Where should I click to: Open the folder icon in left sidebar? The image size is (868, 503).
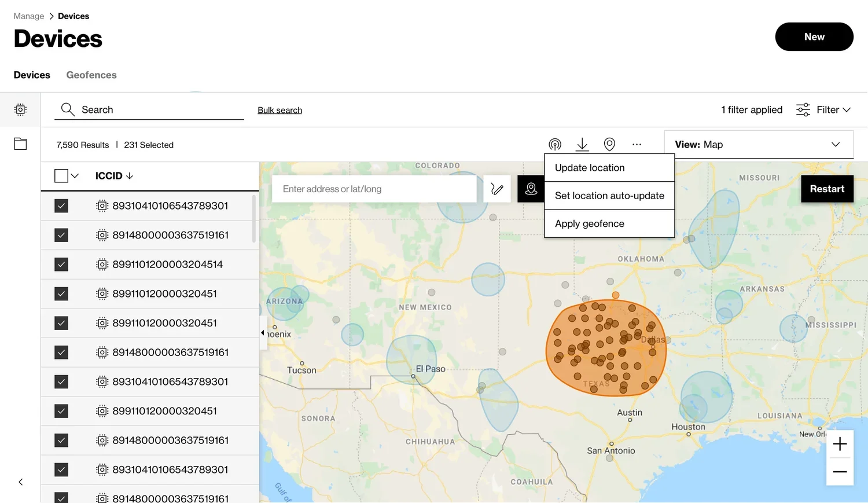click(20, 144)
